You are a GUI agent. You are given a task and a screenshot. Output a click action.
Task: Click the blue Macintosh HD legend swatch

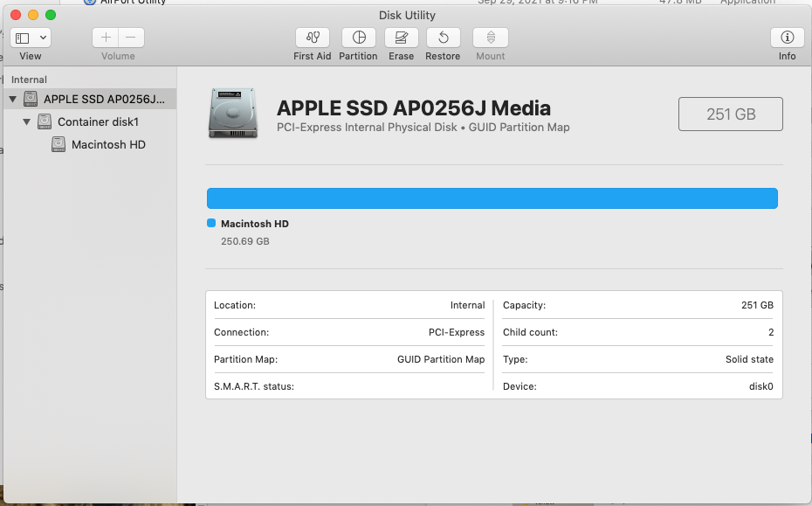point(211,223)
